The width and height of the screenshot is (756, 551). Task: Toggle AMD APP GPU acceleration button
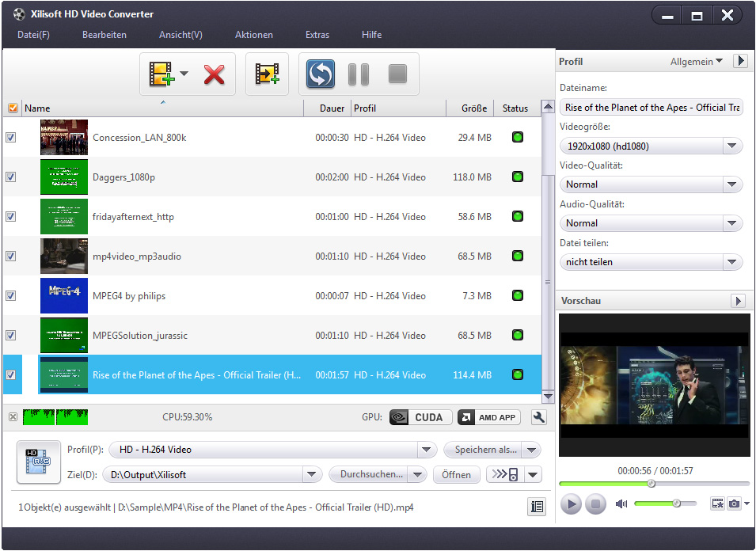pyautogui.click(x=489, y=417)
